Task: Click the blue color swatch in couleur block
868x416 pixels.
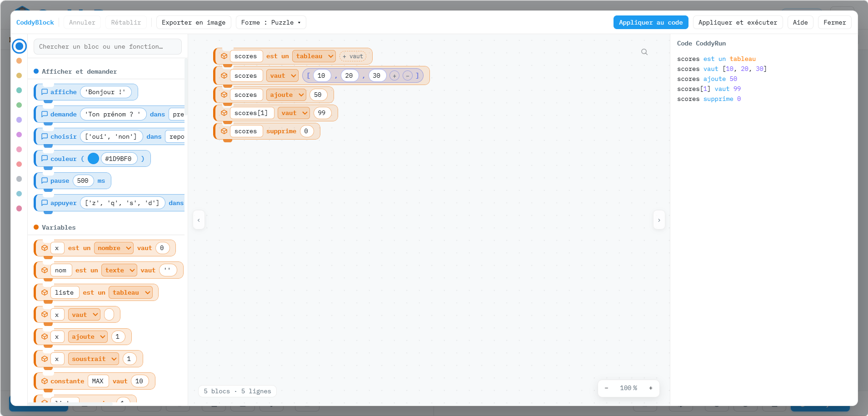Action: click(93, 158)
